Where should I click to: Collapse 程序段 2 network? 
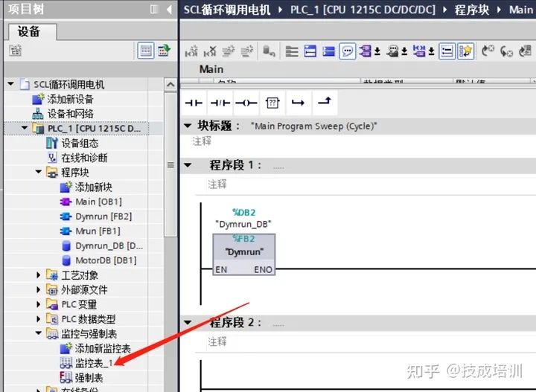pos(188,322)
